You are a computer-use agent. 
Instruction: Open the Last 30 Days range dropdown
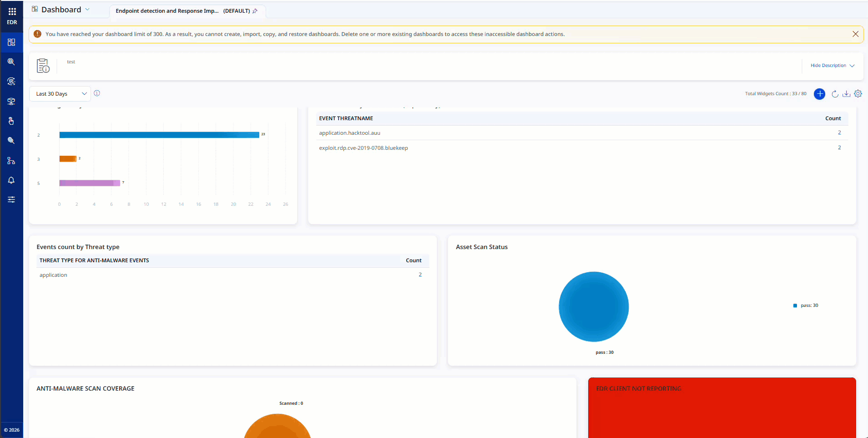click(x=60, y=94)
